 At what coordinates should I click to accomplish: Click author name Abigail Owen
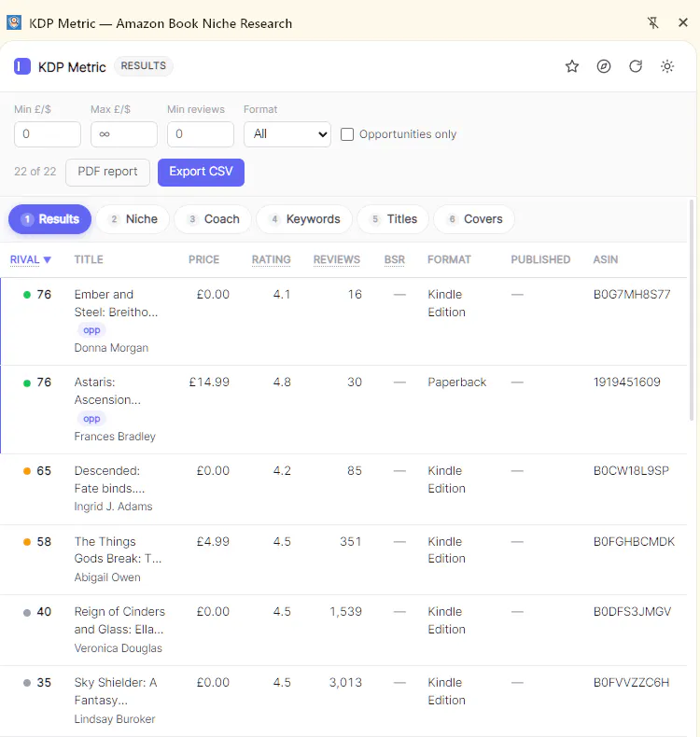click(107, 577)
